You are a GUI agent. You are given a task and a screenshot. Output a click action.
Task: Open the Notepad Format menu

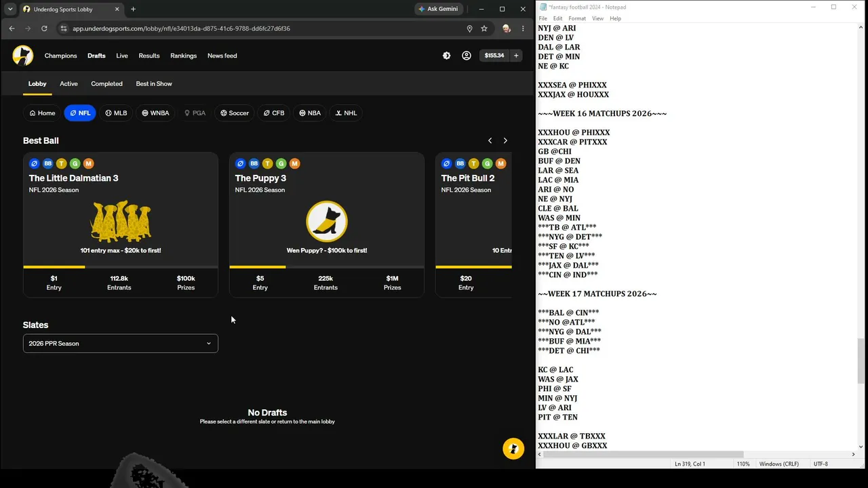tap(577, 18)
